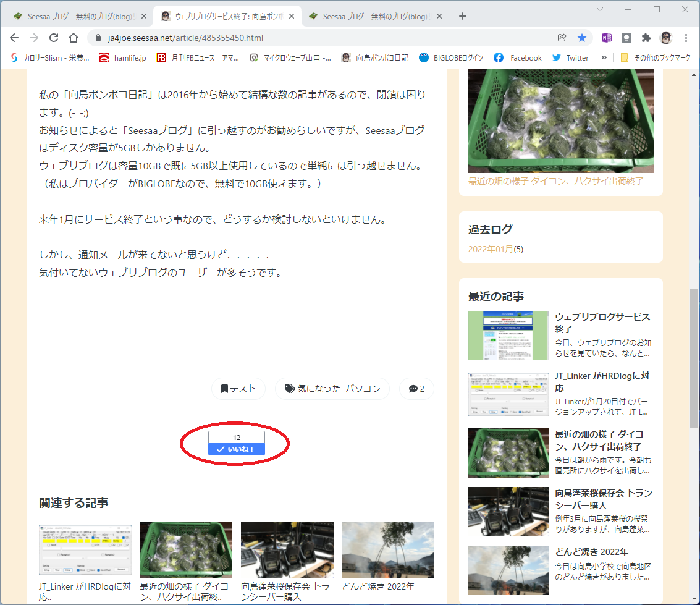Switch to the first Seesaa ブログ tab

click(x=75, y=17)
